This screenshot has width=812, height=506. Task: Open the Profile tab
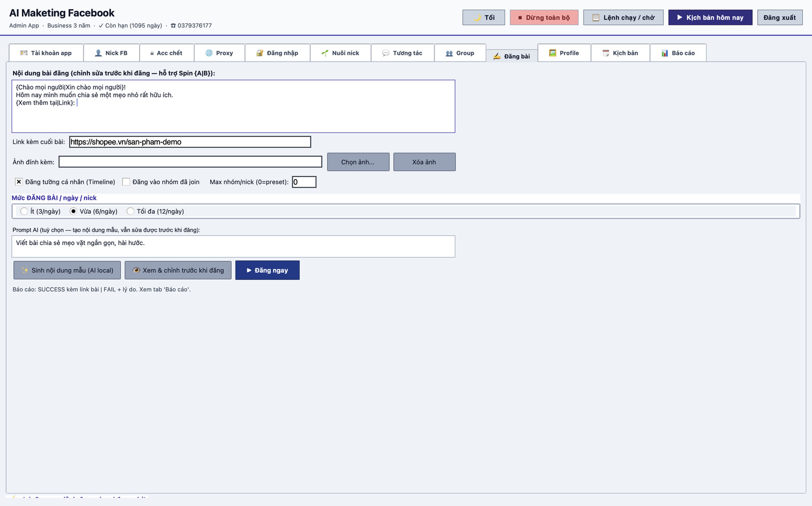[x=564, y=53]
